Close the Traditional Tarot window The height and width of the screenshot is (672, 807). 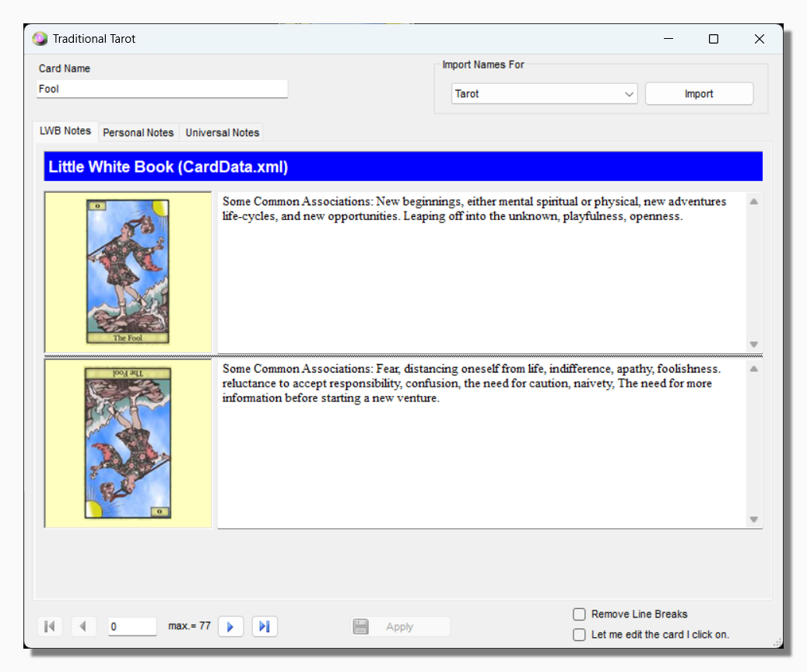pyautogui.click(x=759, y=39)
